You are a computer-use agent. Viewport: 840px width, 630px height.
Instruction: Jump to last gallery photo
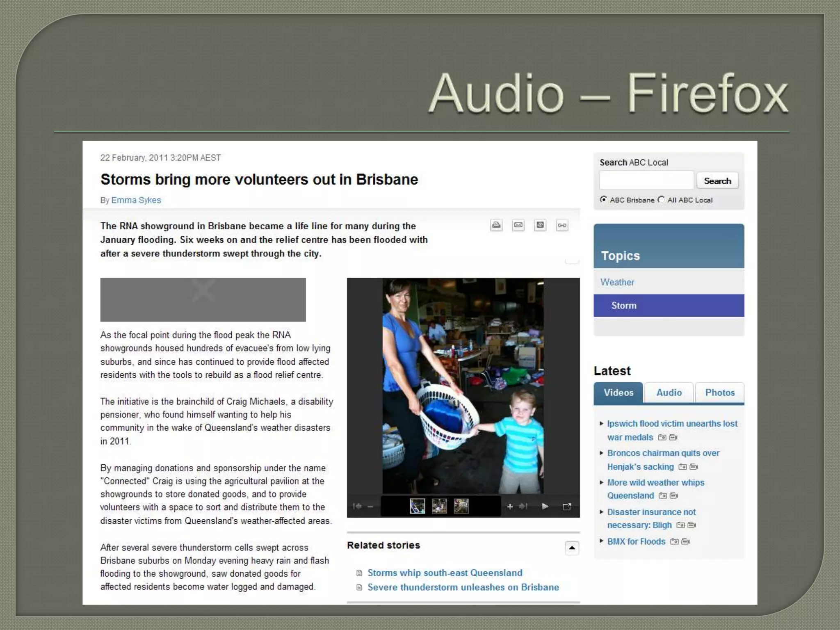(x=523, y=507)
